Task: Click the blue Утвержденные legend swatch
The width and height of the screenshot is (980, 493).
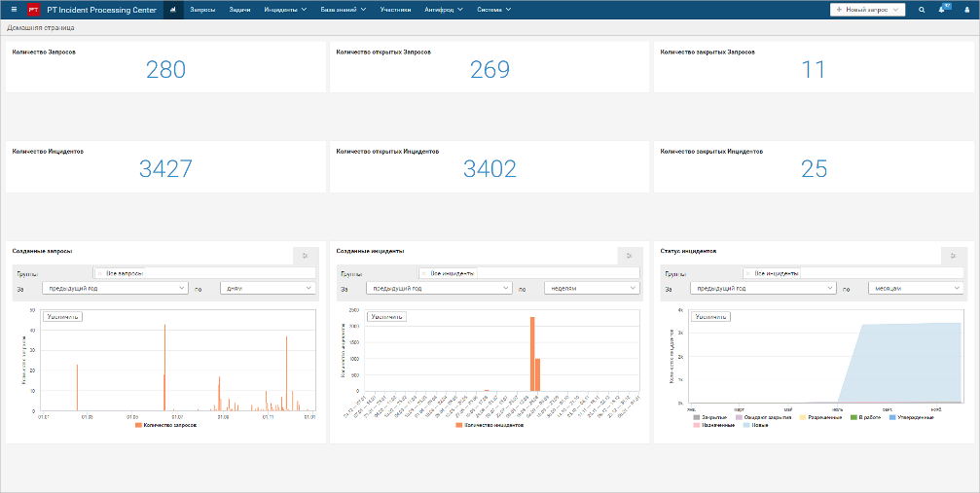Action: tap(893, 417)
